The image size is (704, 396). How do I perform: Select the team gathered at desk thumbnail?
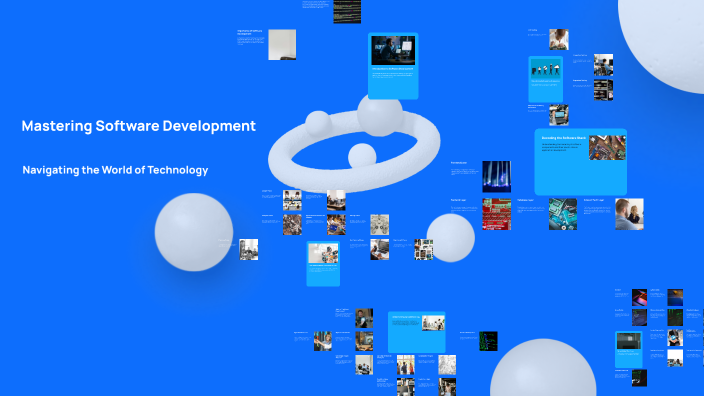(364, 365)
